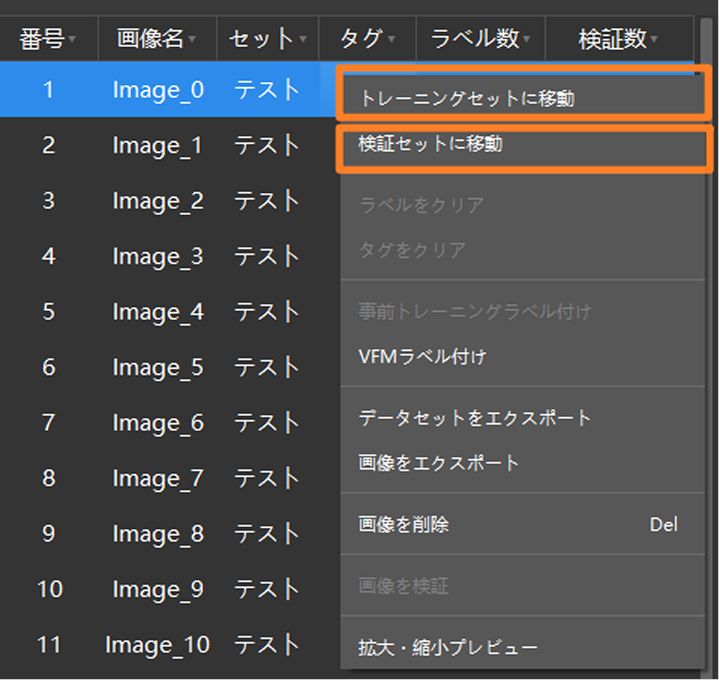Open the 検証数 column filter arrow
The image size is (719, 680).
click(x=654, y=39)
